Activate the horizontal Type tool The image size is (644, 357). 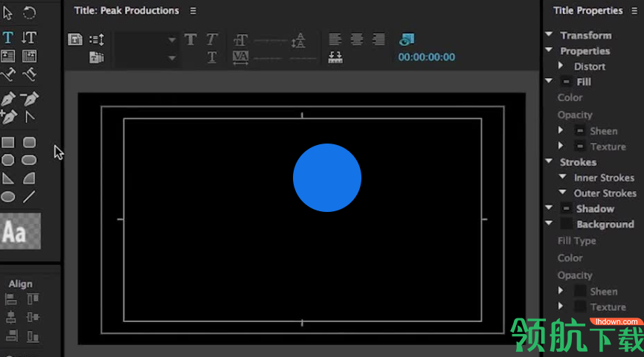[x=7, y=37]
